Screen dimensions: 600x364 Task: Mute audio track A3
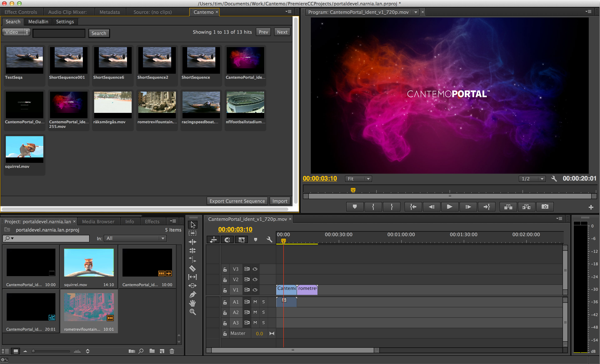[x=255, y=323]
